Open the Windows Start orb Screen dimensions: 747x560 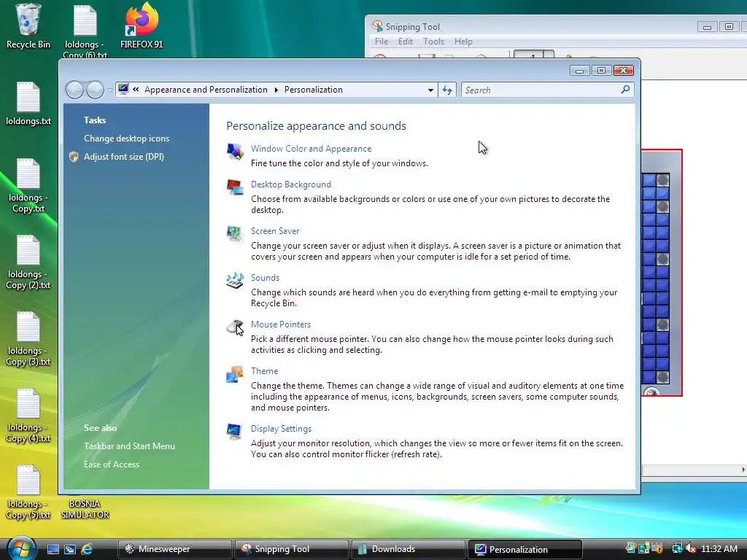[22, 548]
